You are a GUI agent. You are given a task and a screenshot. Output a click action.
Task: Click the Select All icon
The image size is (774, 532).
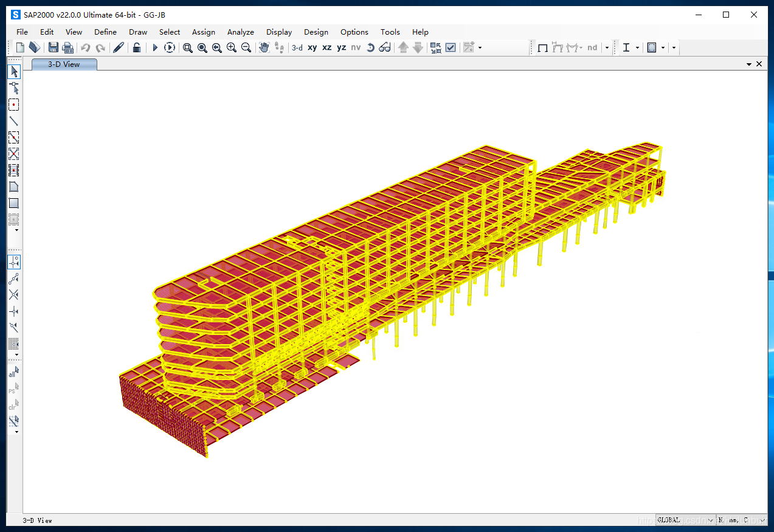click(14, 371)
